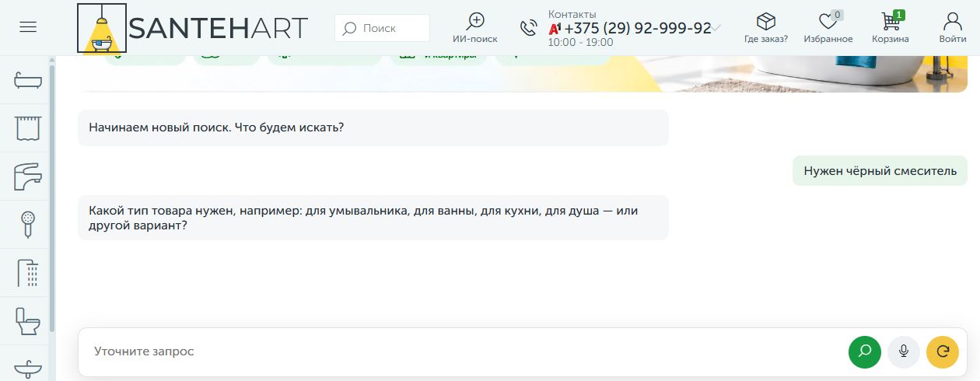980x381 pixels.
Task: Click working hours "10:00 - 19:00"
Action: click(580, 42)
